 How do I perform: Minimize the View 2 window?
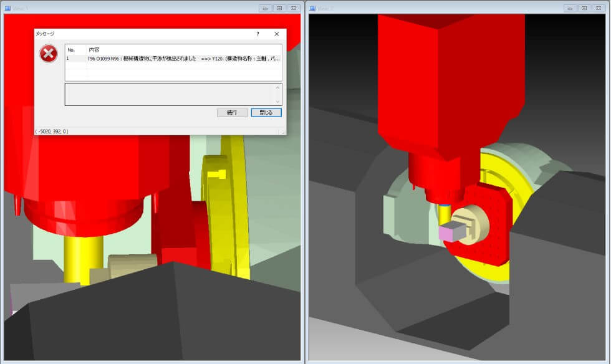[570, 8]
